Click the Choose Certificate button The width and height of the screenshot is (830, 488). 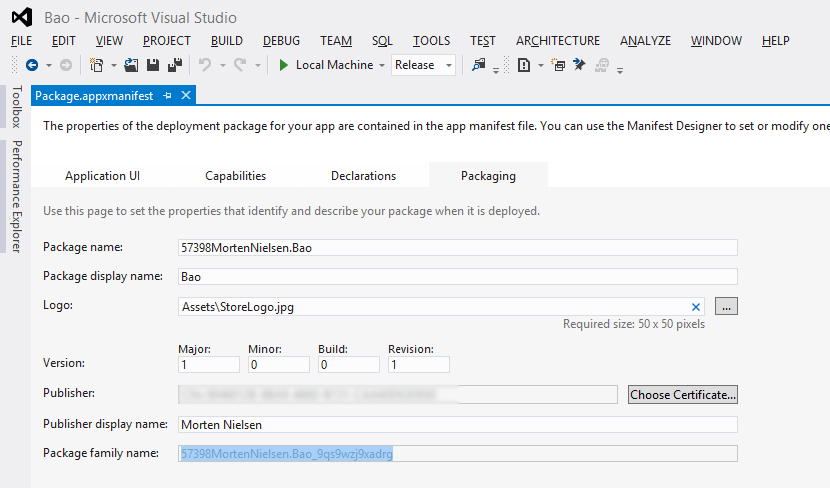coord(683,395)
